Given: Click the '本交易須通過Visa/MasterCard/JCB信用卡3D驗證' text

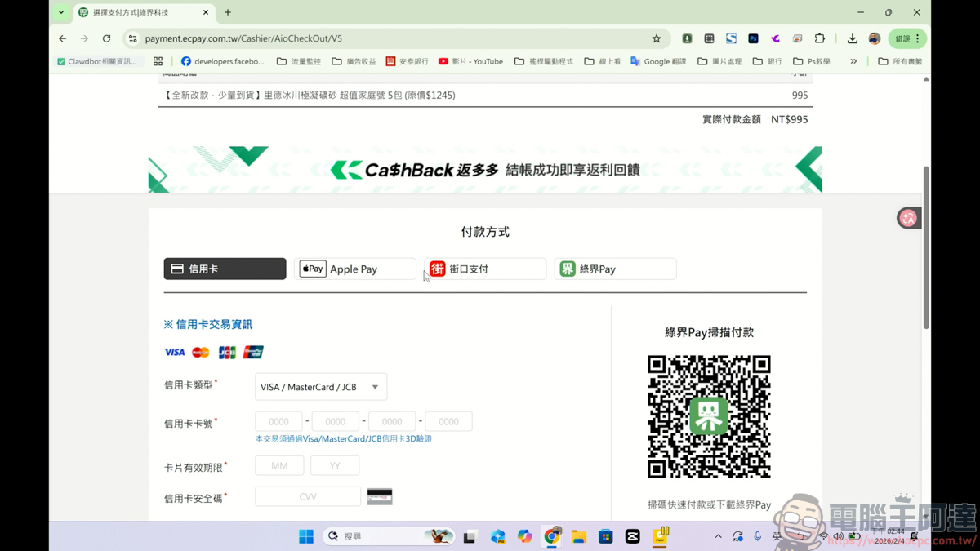Looking at the screenshot, I should pos(344,439).
